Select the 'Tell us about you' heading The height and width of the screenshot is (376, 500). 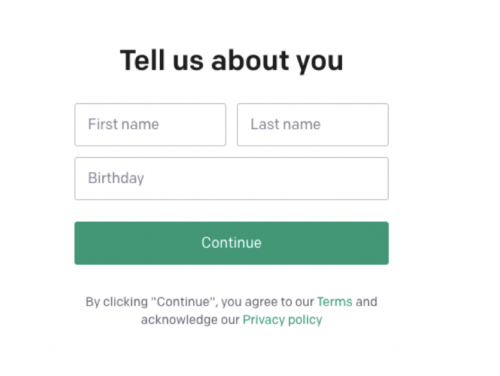tap(231, 60)
